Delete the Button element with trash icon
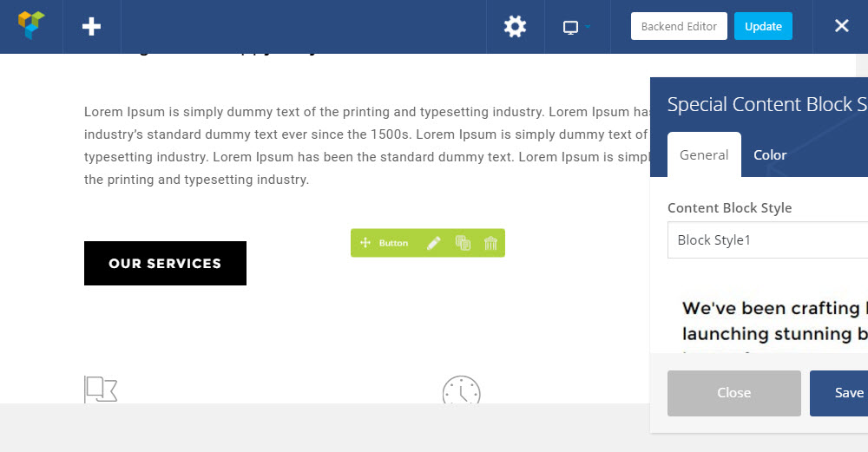This screenshot has height=452, width=868. coord(490,243)
